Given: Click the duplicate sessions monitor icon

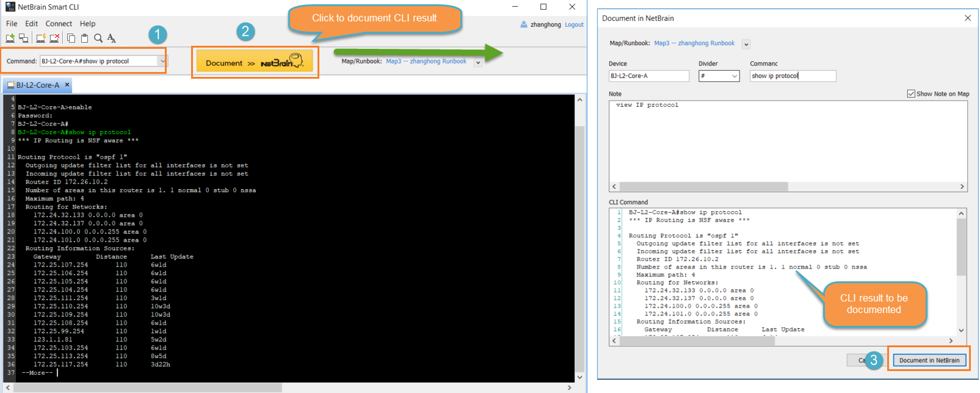Looking at the screenshot, I should [24, 38].
